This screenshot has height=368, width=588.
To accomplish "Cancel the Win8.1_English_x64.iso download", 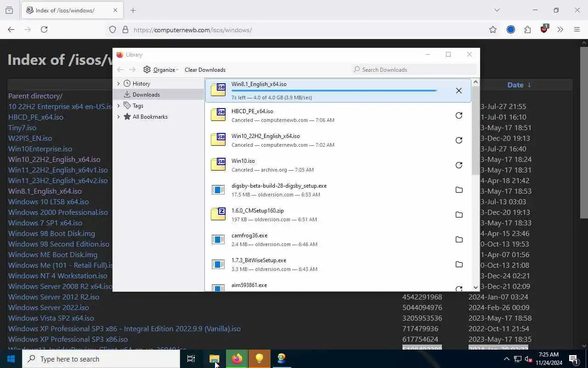I will [x=458, y=91].
